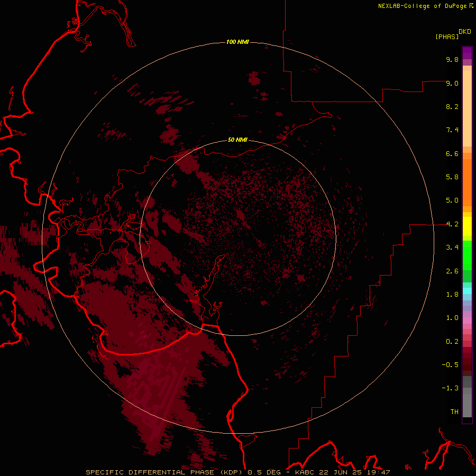This screenshot has height=476, width=476.
Task: Click the 7.4 value on the scale
Action: click(x=452, y=130)
